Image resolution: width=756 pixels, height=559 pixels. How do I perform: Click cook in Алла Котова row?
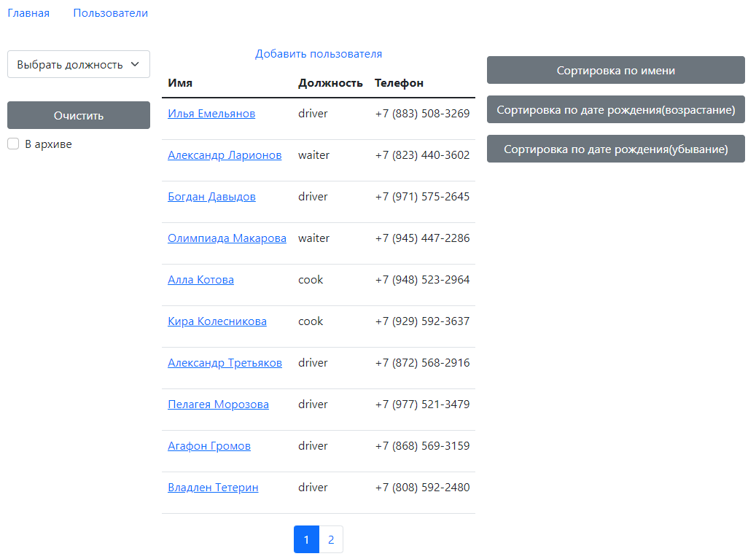pyautogui.click(x=311, y=280)
